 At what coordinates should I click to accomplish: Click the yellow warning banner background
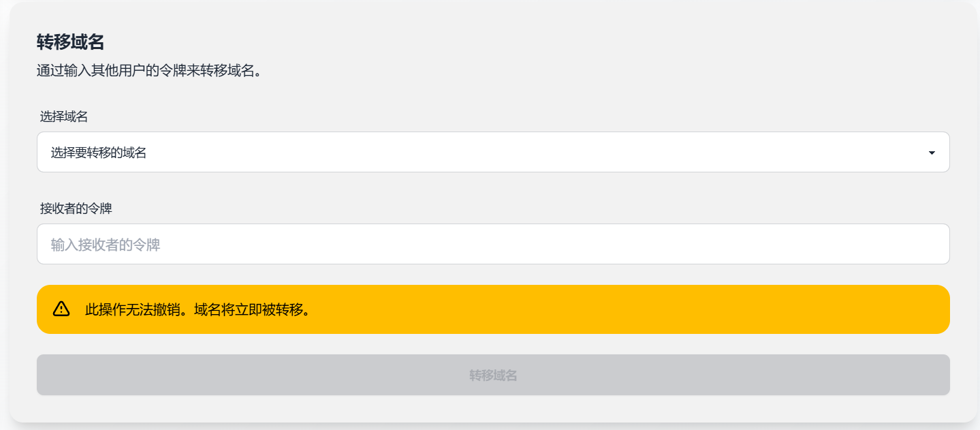click(613, 309)
